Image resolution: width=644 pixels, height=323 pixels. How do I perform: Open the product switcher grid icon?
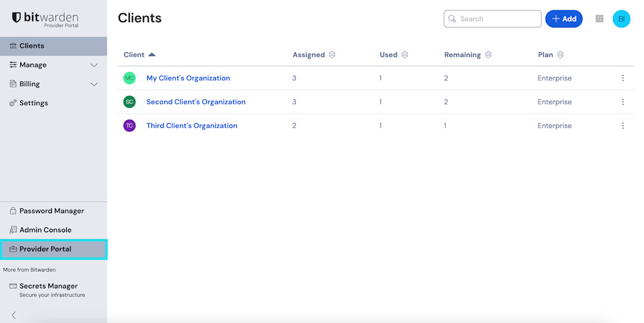click(599, 19)
